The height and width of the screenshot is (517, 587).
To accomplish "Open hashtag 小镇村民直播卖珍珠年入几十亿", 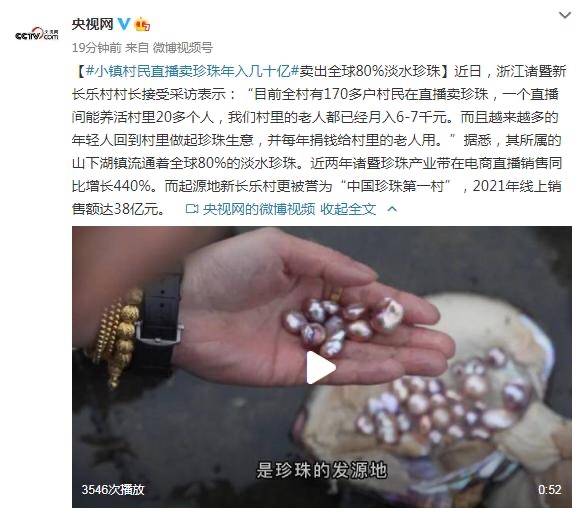I will (x=192, y=71).
